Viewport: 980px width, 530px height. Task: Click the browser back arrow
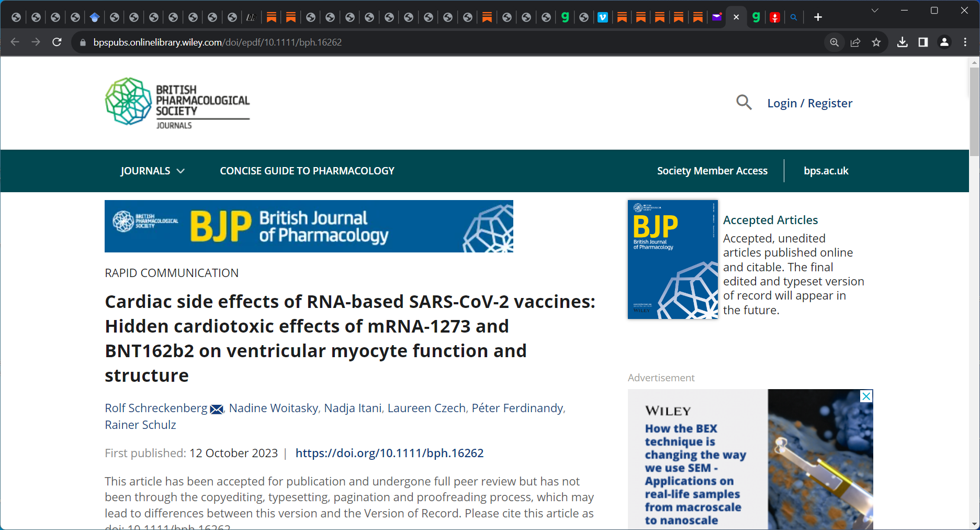pyautogui.click(x=15, y=42)
